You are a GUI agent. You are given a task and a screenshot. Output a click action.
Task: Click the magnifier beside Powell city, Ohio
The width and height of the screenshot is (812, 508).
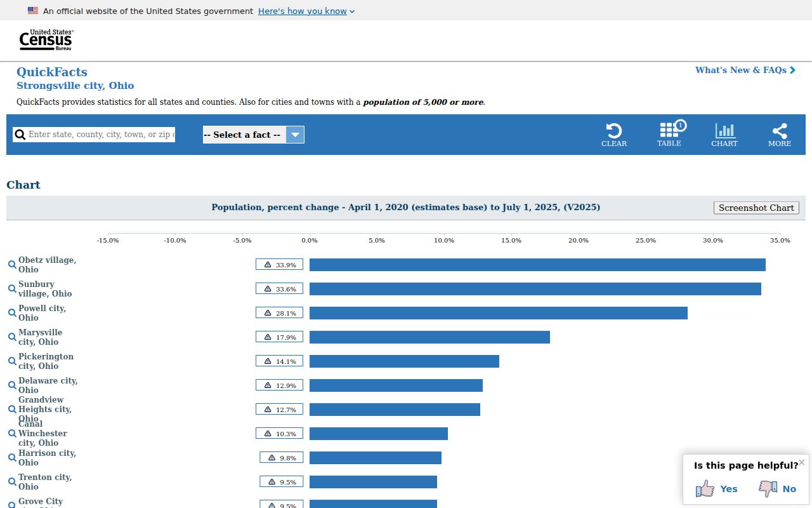point(12,313)
